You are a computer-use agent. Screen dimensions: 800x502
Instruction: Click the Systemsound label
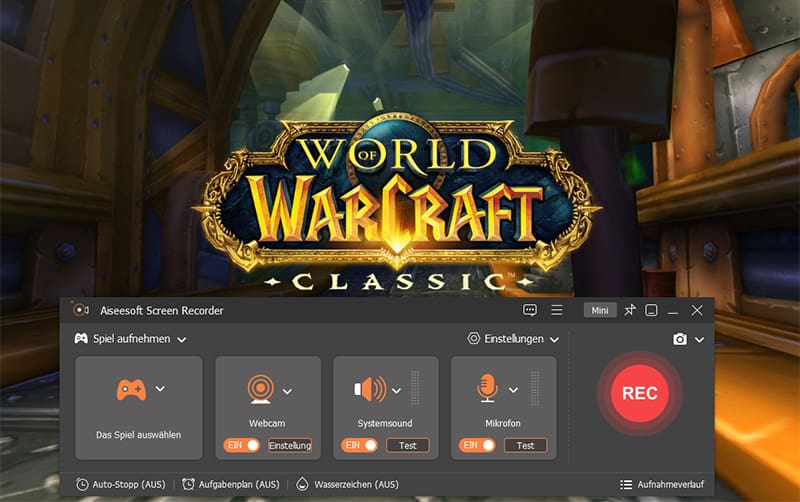coord(385,423)
